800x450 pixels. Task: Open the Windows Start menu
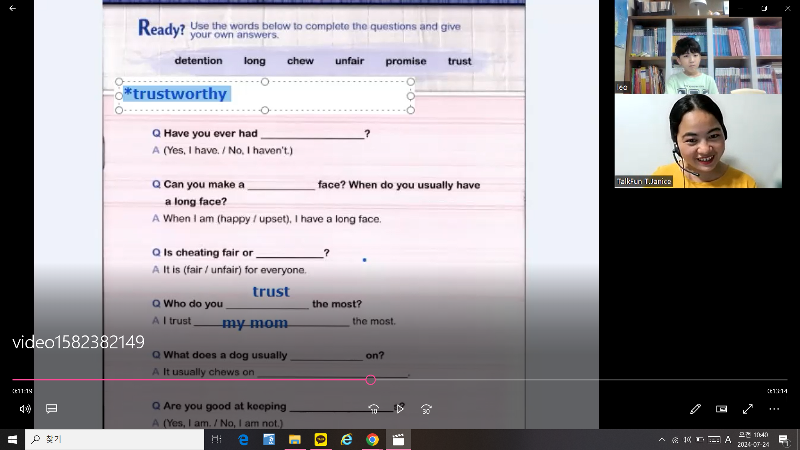pos(12,439)
